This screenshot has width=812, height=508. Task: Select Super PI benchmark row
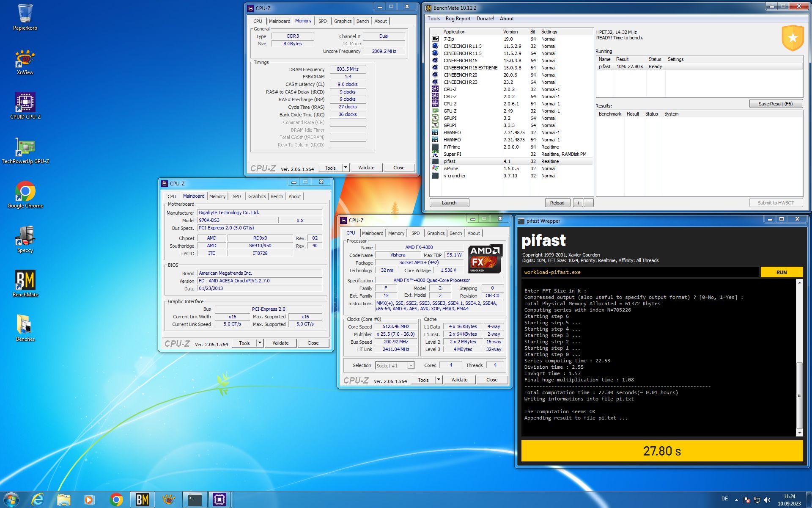(512, 154)
